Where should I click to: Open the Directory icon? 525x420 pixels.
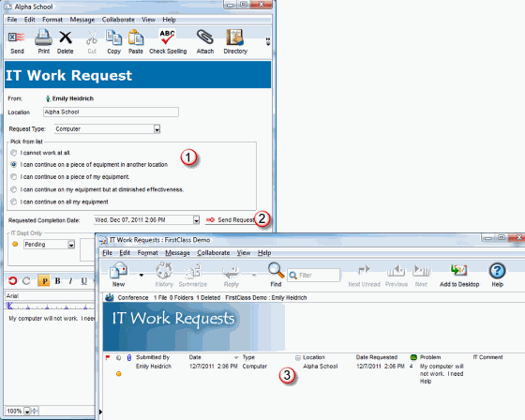click(x=235, y=37)
